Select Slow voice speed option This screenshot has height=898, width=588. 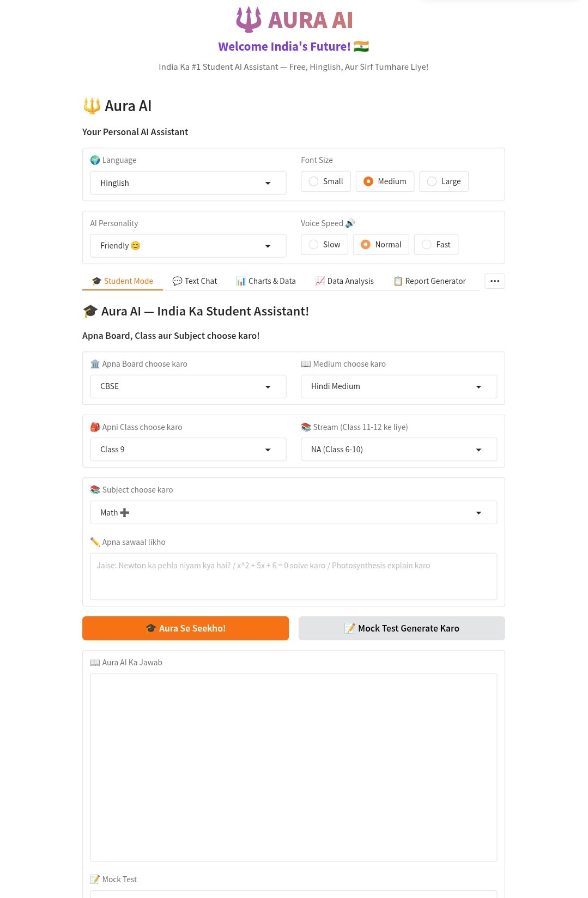click(x=314, y=245)
